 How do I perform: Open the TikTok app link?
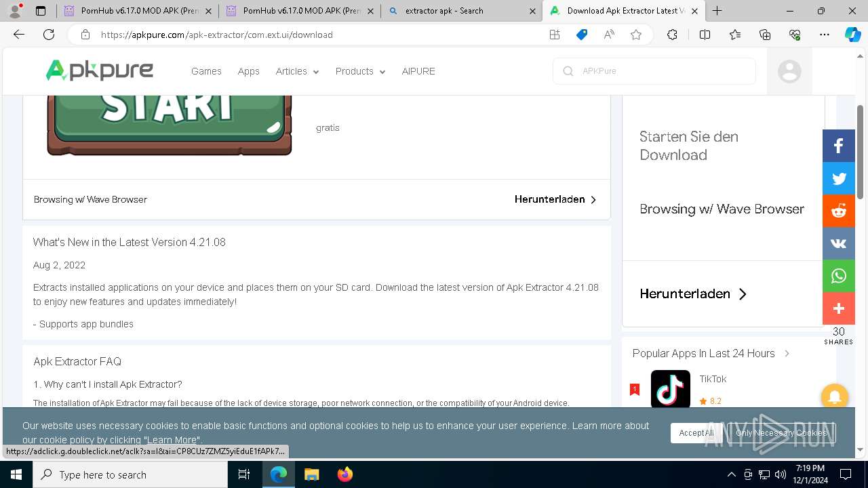pyautogui.click(x=713, y=379)
